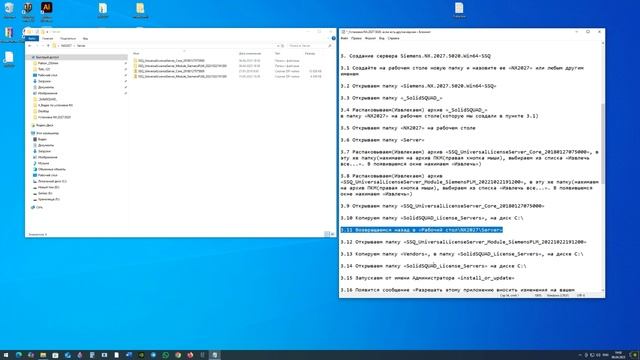The width and height of the screenshot is (640, 360).
Task: Launch Microsoft Edge from taskbar
Action: click(x=18, y=355)
